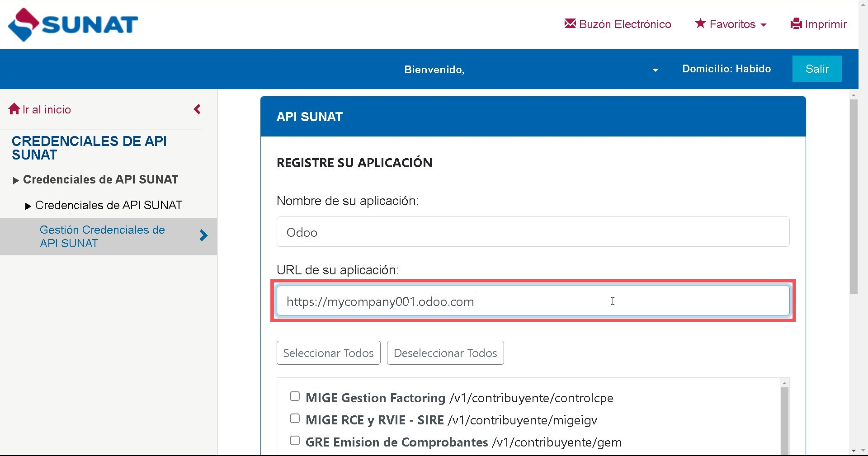The width and height of the screenshot is (868, 456).
Task: Click the API SUNAT panel header
Action: pos(533,117)
